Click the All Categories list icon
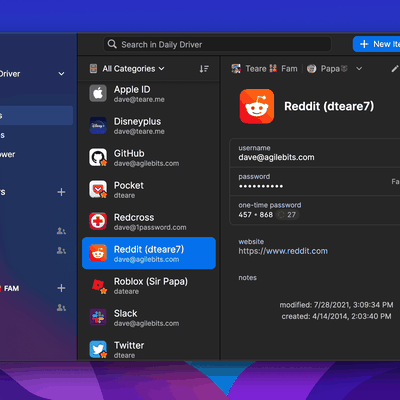Image resolution: width=400 pixels, height=400 pixels. 93,69
